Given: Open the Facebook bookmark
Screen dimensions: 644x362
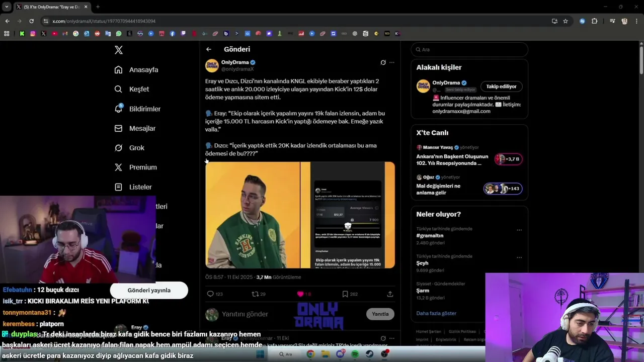Looking at the screenshot, I should (x=173, y=34).
